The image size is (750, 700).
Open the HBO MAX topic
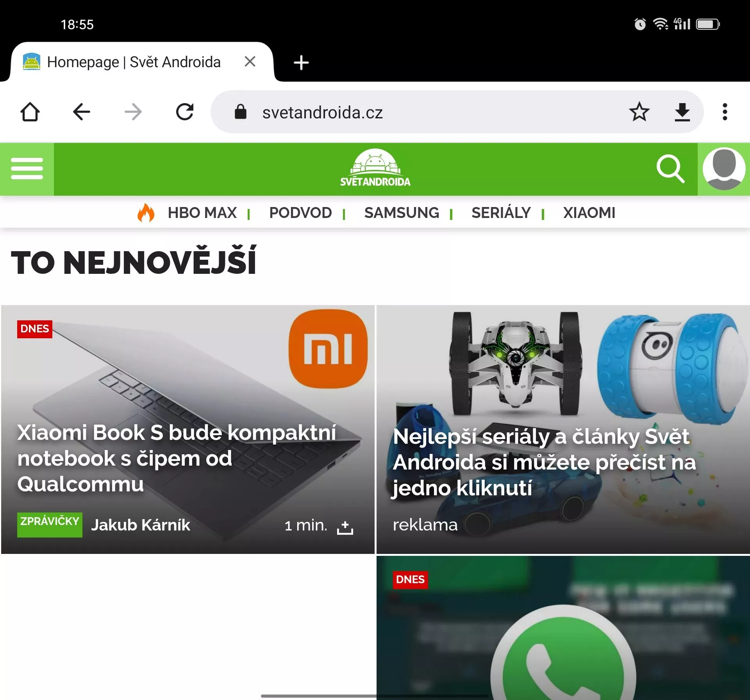[202, 213]
